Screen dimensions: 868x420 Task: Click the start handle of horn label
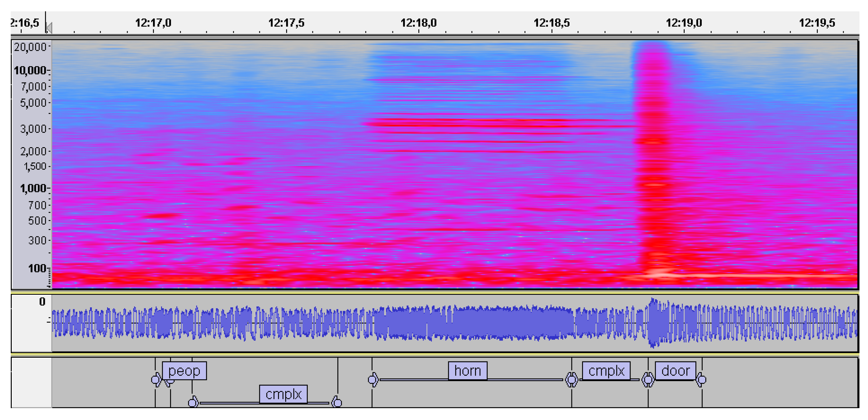[373, 380]
